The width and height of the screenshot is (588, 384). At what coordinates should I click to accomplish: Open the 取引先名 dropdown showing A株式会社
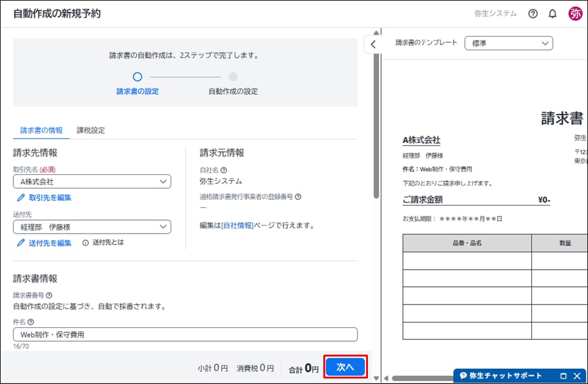92,182
